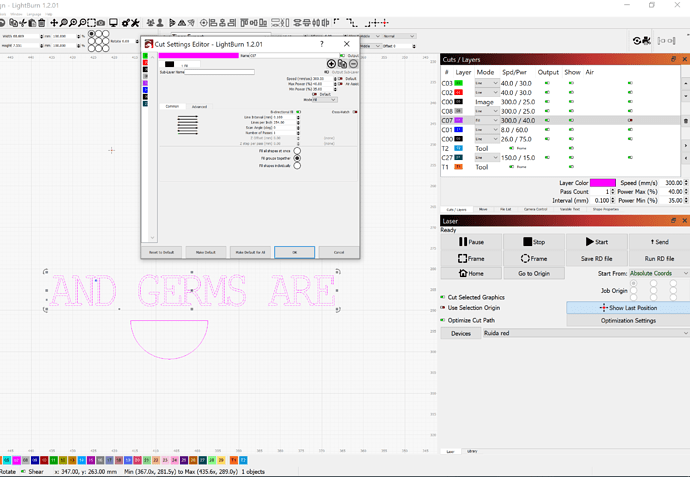Viewport: 690px width, 477px height.
Task: Click the Add sub-layer plus icon
Action: tap(331, 64)
